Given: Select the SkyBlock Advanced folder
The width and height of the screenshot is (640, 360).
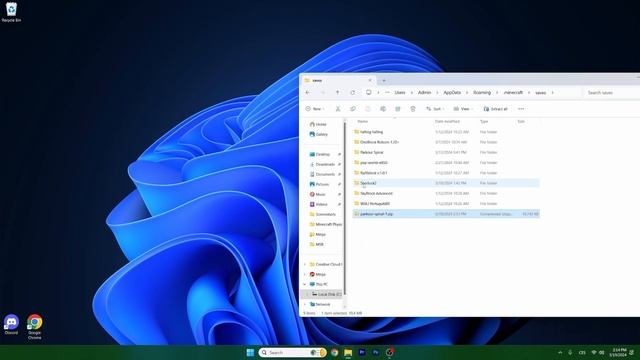Looking at the screenshot, I should (x=446, y=193).
